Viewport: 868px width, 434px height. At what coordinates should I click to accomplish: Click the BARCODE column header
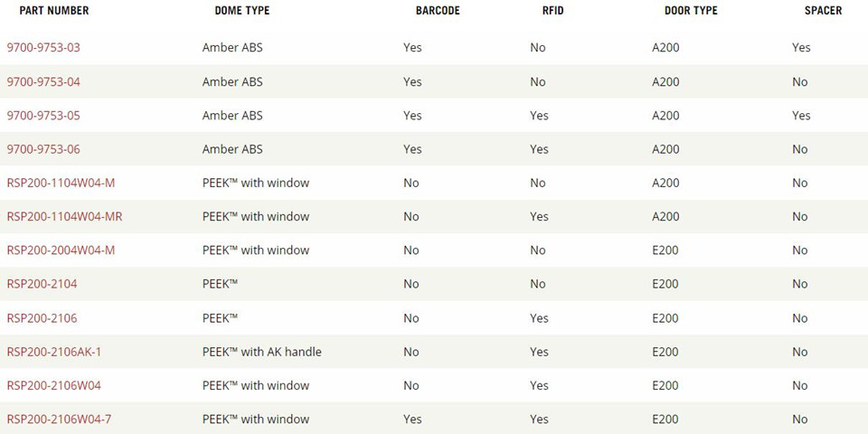(438, 11)
